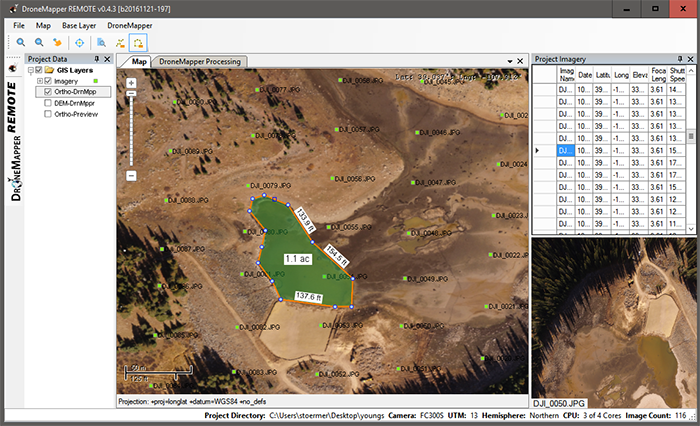Switch to DroneMapper Processing tab
Viewport: 700px width, 426px height.
point(199,61)
